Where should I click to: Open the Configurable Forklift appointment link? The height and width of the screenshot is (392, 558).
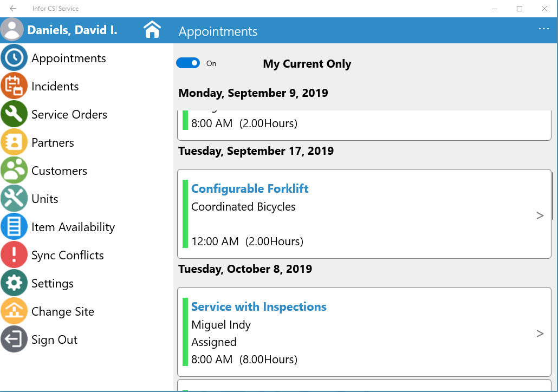[250, 188]
